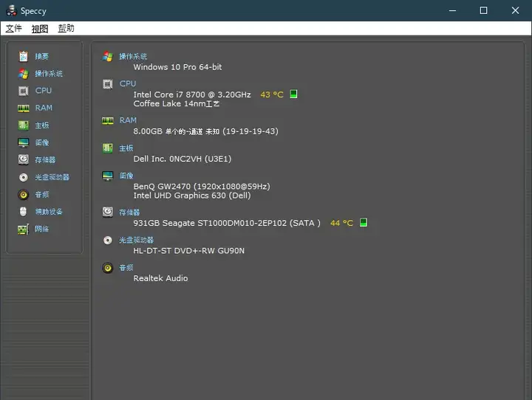The image size is (532, 400).
Task: Open 主板 heading in summary panel
Action: (x=126, y=148)
